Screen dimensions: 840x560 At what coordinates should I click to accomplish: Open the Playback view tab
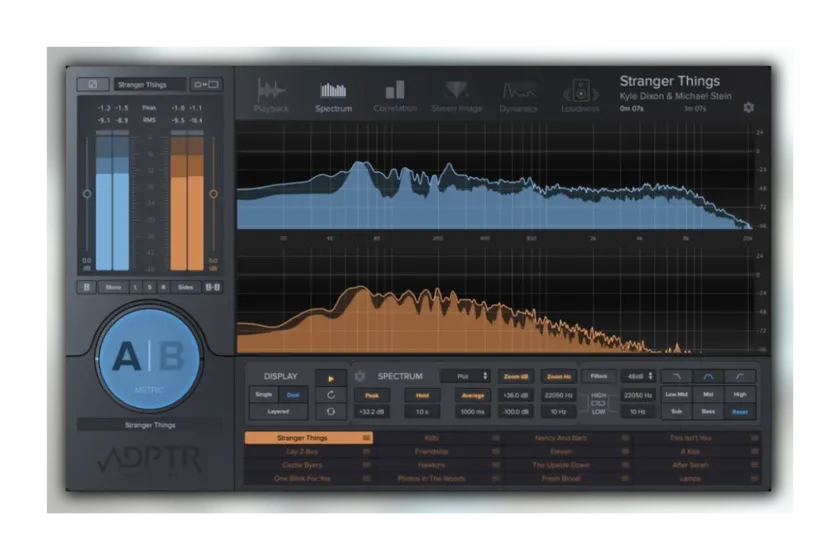tap(271, 96)
